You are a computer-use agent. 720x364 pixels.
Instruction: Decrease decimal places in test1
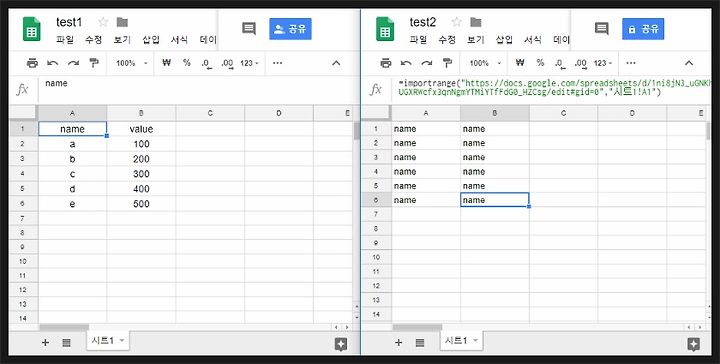(207, 63)
